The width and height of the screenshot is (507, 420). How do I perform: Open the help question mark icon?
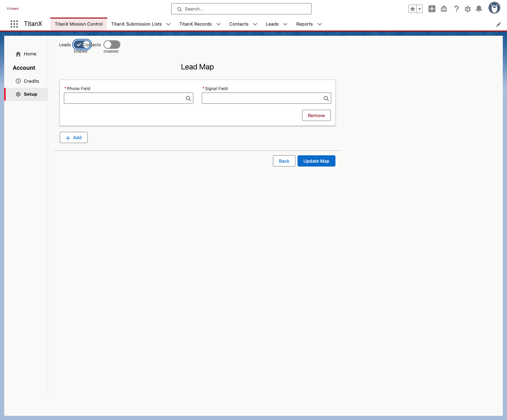click(x=456, y=9)
